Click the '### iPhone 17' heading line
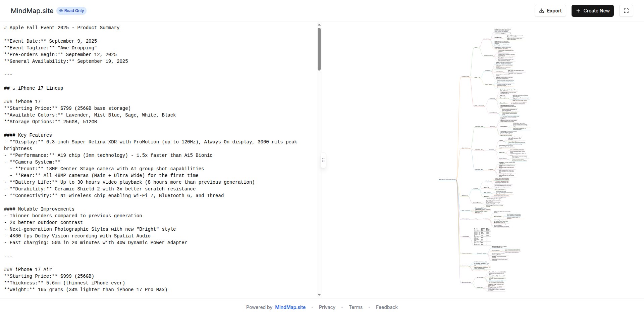Viewport: 644px width, 316px height. (x=22, y=101)
